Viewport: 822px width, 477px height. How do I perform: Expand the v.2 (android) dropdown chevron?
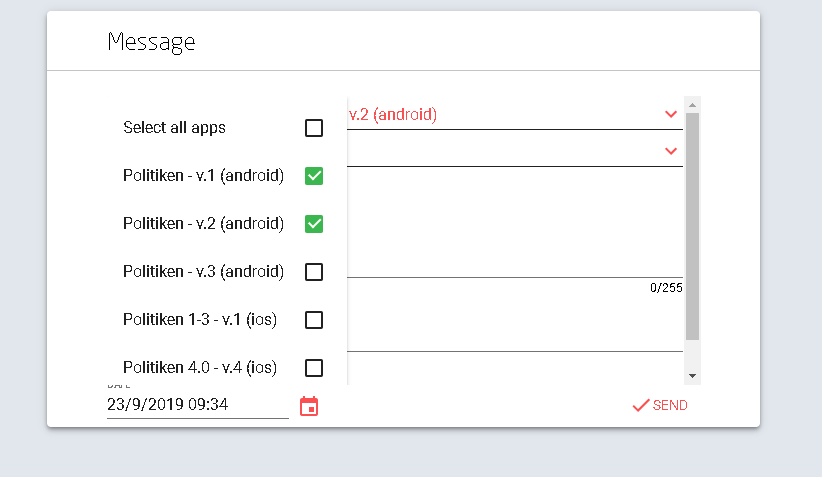pyautogui.click(x=671, y=114)
